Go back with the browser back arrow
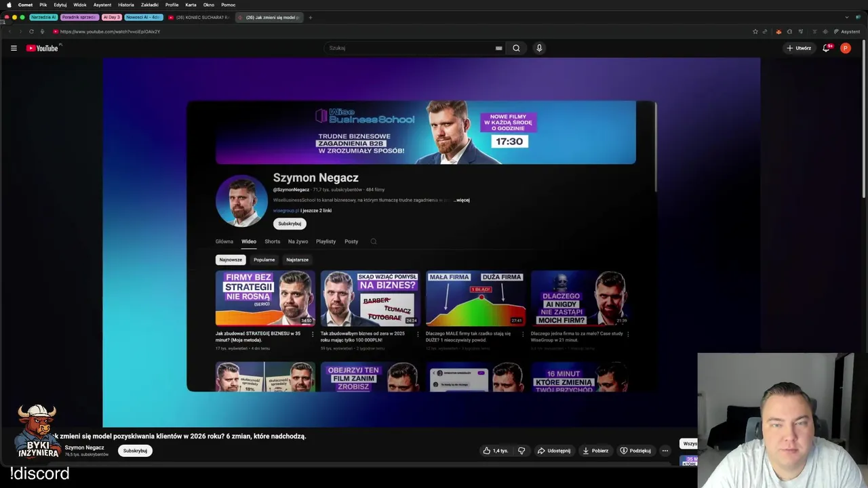Image resolution: width=868 pixels, height=488 pixels. click(9, 31)
